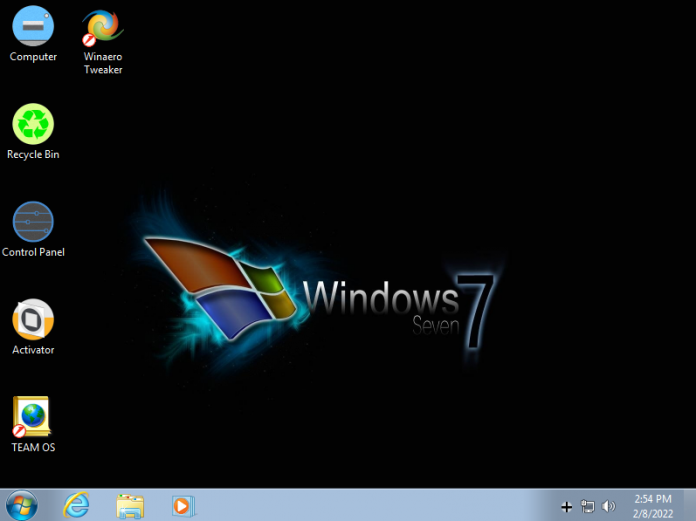Click the 'TEAM OS' label text
This screenshot has width=696, height=521.
coord(33,447)
